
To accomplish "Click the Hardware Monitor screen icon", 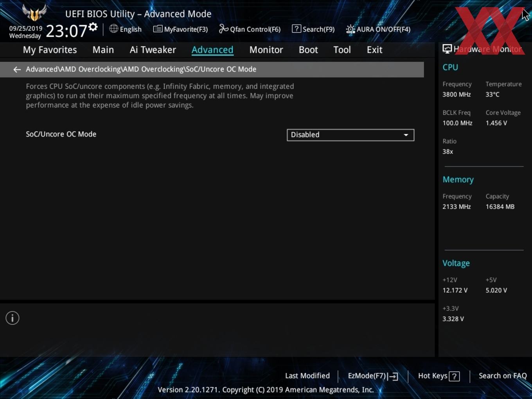I will 447,49.
